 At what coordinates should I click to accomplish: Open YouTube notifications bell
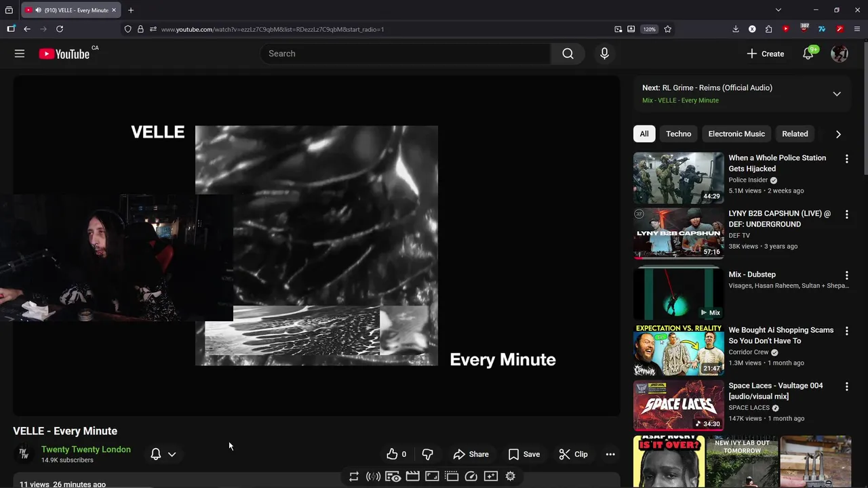(808, 54)
